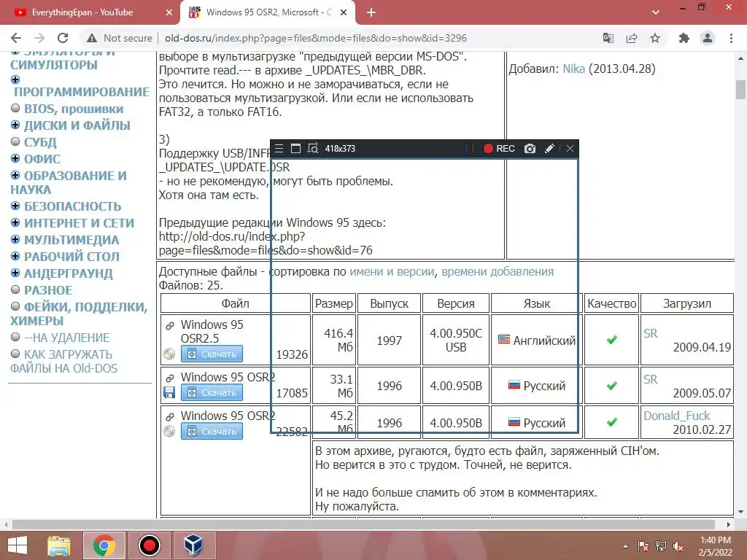Click the address bar URL
Screen dimensions: 747x560
[315, 38]
